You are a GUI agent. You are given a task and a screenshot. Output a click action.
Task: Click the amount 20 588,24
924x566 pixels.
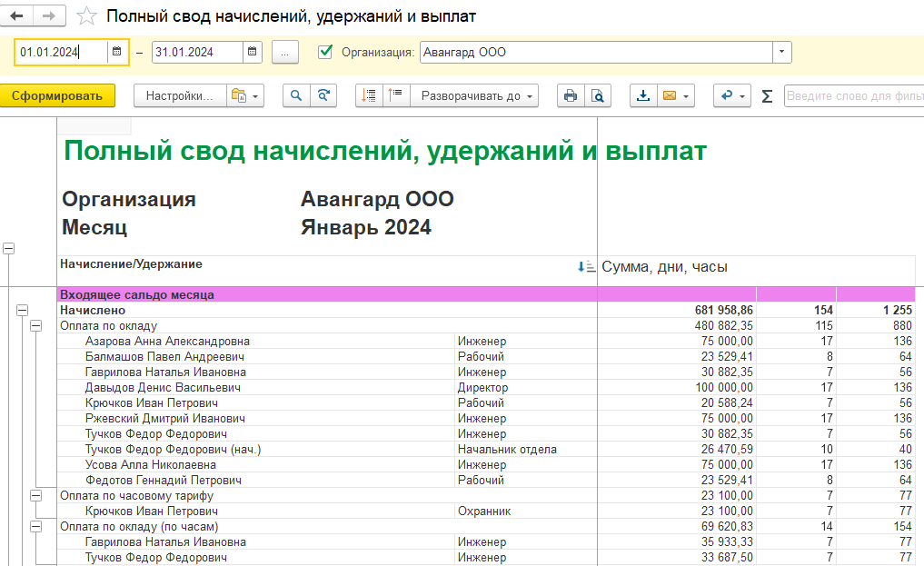(727, 402)
